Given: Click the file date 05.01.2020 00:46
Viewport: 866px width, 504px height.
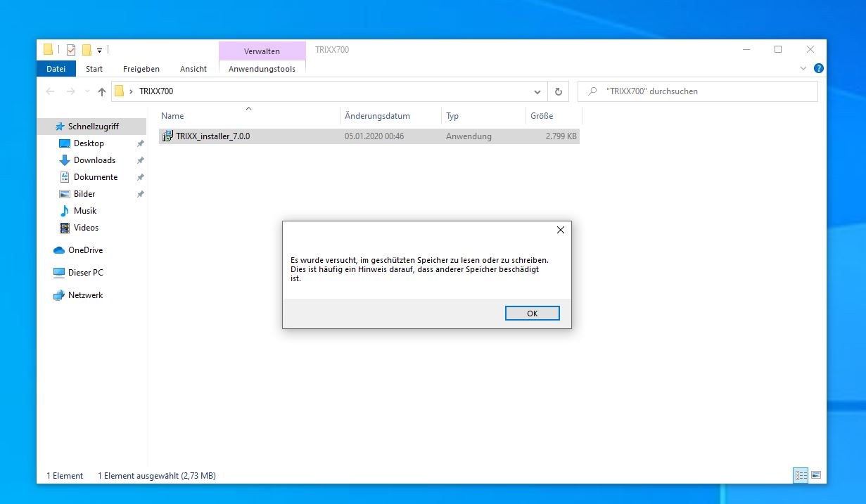Looking at the screenshot, I should (x=374, y=136).
